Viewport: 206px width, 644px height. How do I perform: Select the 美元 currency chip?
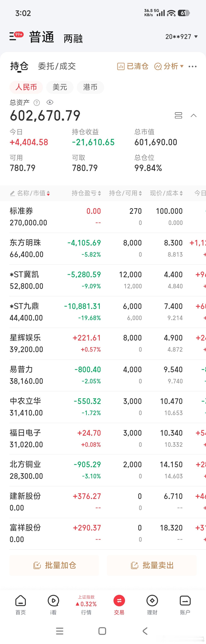(x=60, y=87)
